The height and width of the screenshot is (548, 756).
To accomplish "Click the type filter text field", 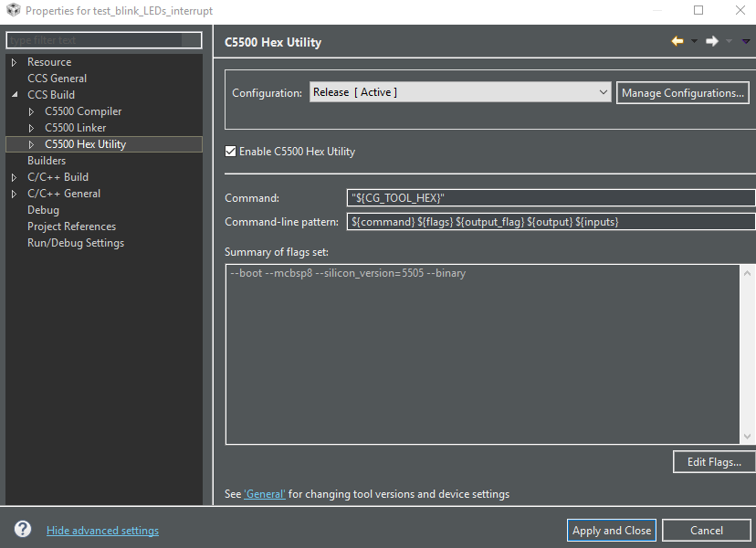I will [104, 40].
